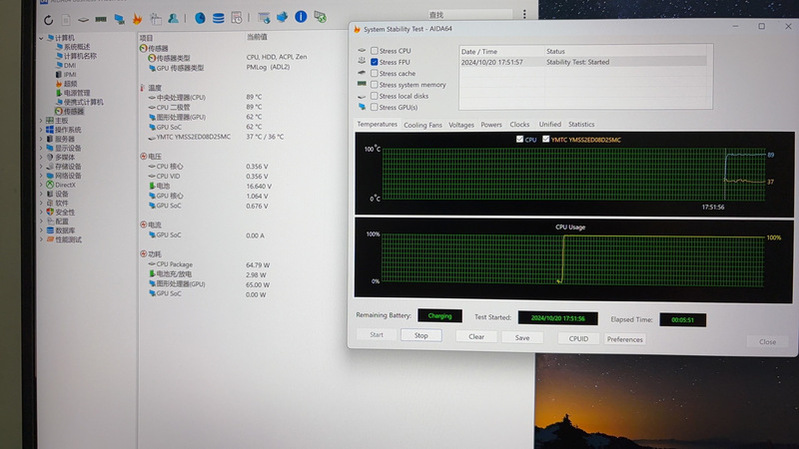Uncheck the Stress FPU checkbox
The image size is (799, 449).
point(374,62)
